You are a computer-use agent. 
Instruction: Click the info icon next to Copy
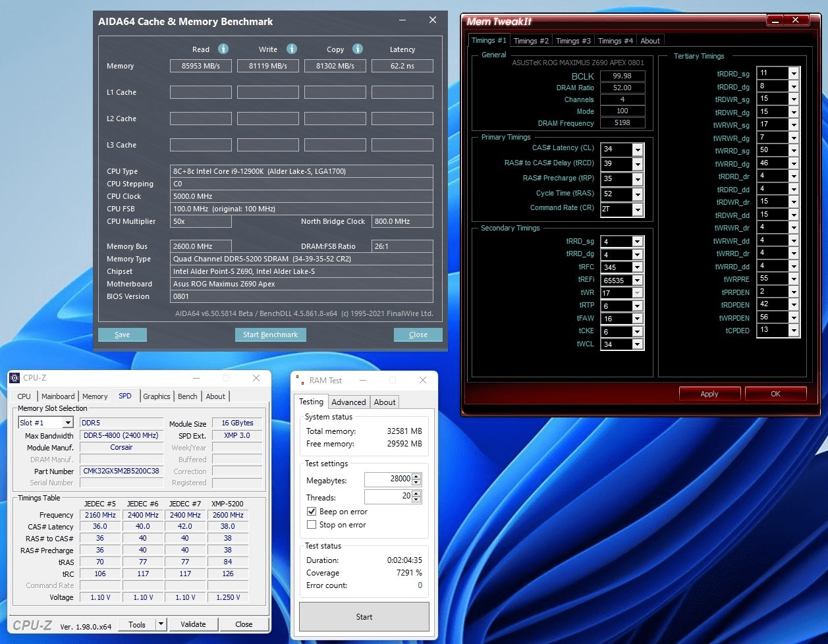358,49
